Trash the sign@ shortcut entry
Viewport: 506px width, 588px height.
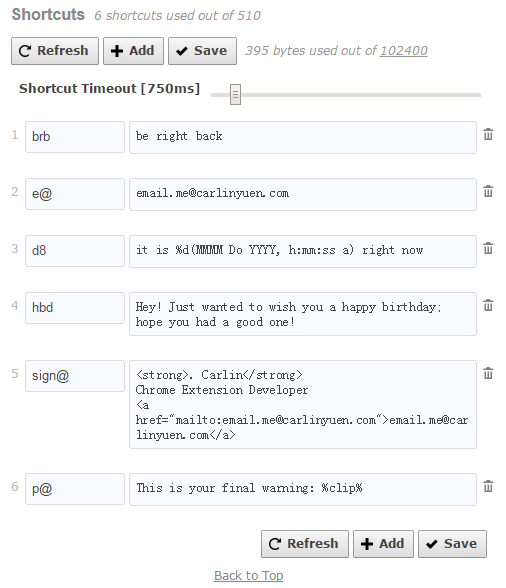point(488,373)
